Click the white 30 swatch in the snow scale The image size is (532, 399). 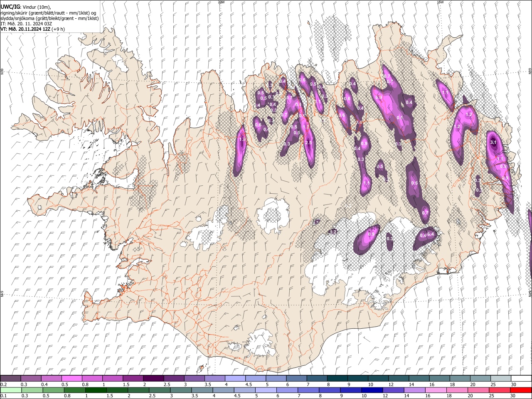click(x=521, y=378)
